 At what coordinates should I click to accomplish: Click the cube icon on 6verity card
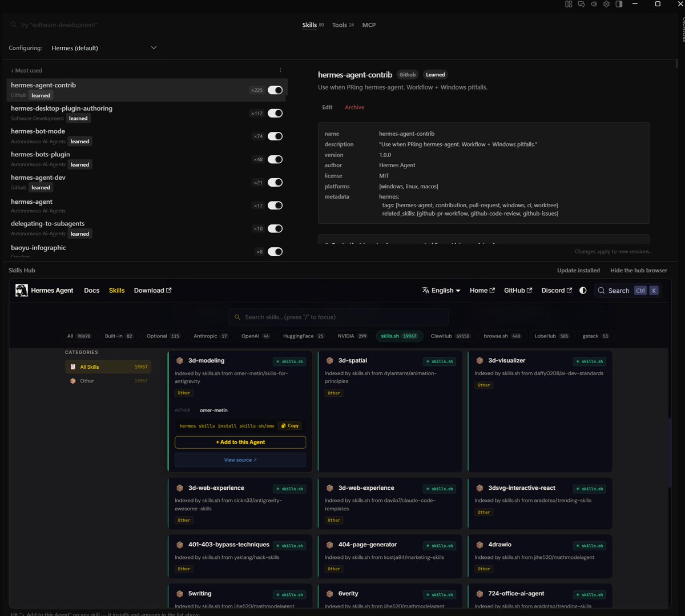(329, 594)
